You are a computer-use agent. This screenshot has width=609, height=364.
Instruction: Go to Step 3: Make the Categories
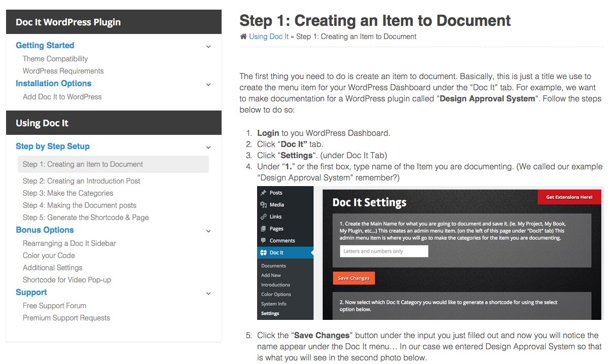tap(68, 193)
